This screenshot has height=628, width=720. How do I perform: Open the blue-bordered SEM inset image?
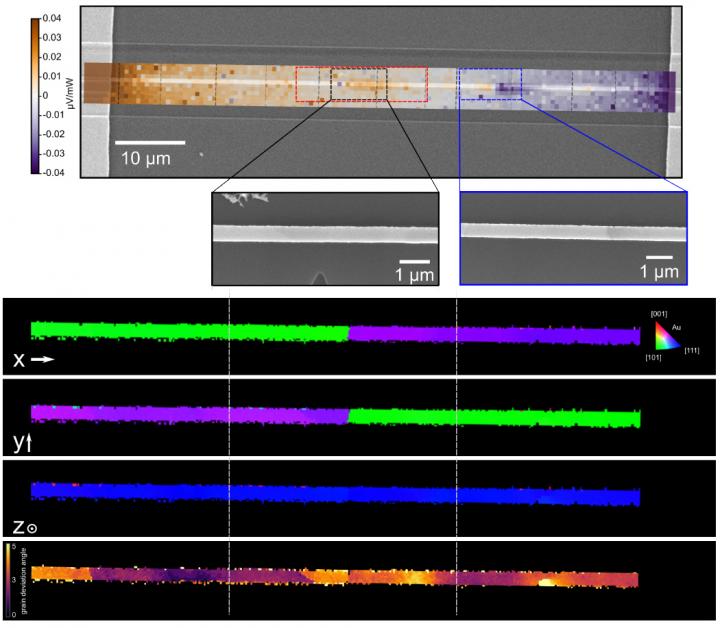(x=573, y=237)
